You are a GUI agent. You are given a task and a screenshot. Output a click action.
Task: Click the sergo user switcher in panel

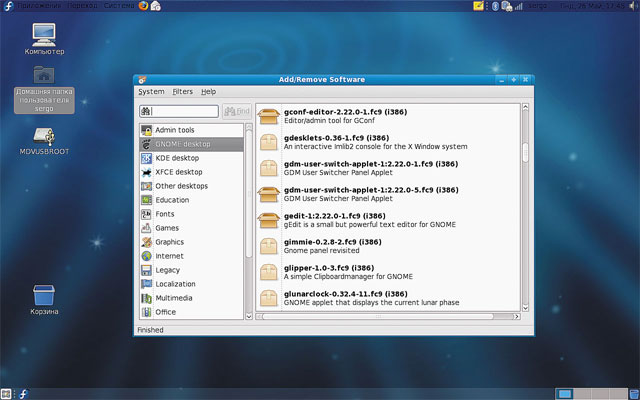pyautogui.click(x=537, y=6)
